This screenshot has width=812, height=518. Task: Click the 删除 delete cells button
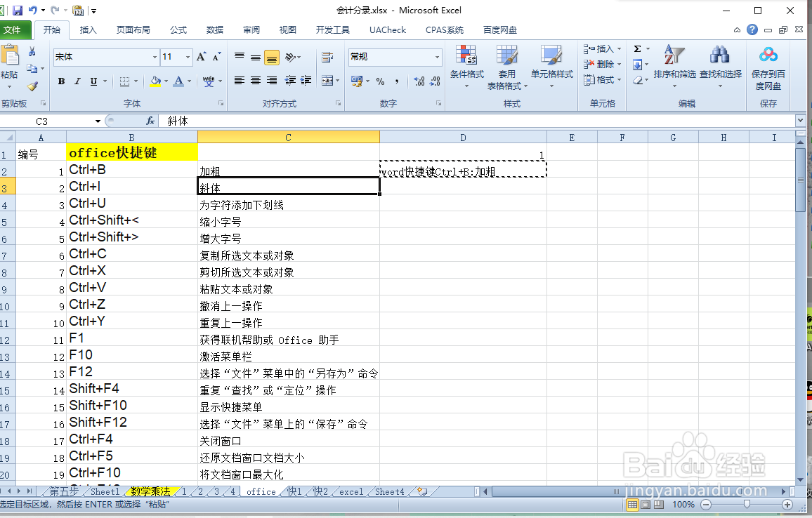click(x=602, y=64)
